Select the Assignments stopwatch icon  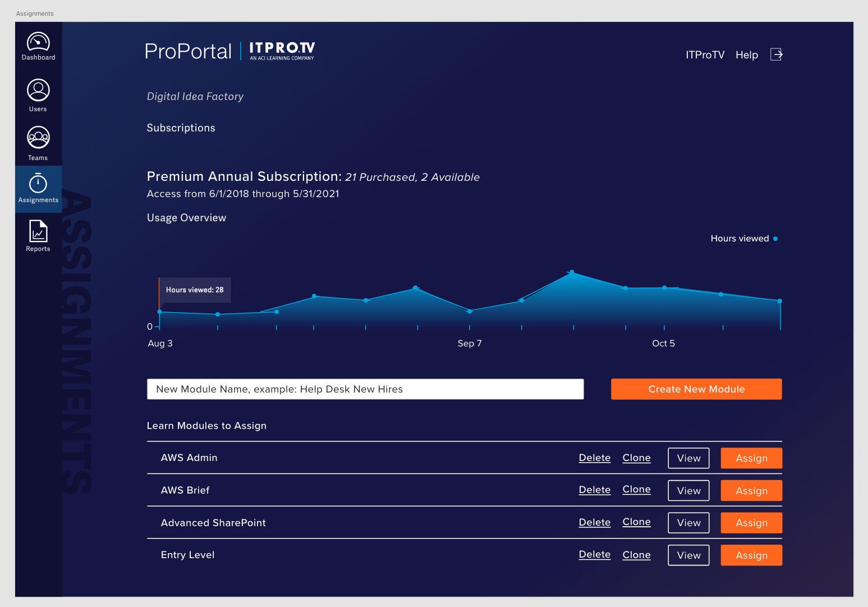pyautogui.click(x=38, y=183)
